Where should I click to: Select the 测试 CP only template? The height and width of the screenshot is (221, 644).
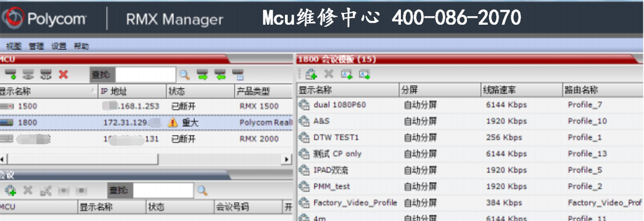click(338, 154)
